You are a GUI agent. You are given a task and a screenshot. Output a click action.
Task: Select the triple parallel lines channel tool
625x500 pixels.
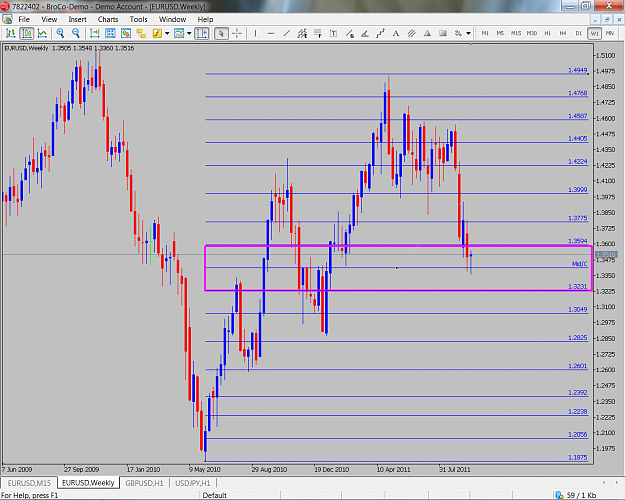(x=412, y=33)
